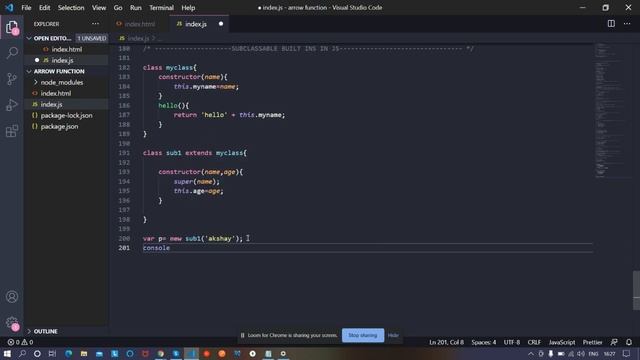
Task: Open the Go menu
Action: (118, 7)
